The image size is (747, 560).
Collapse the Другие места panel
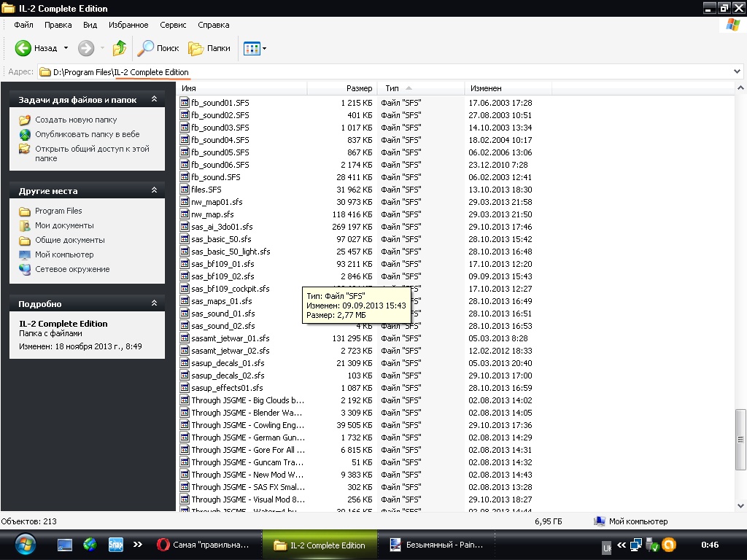pos(154,190)
